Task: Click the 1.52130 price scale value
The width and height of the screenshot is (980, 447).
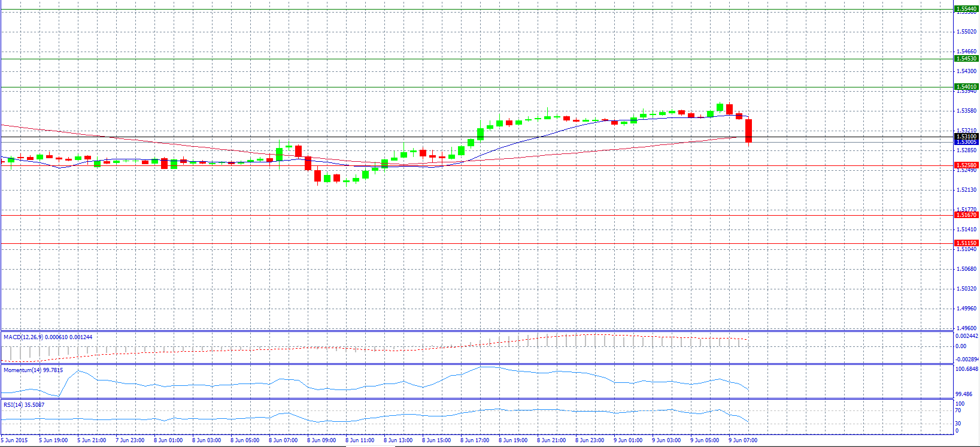Action: 967,190
